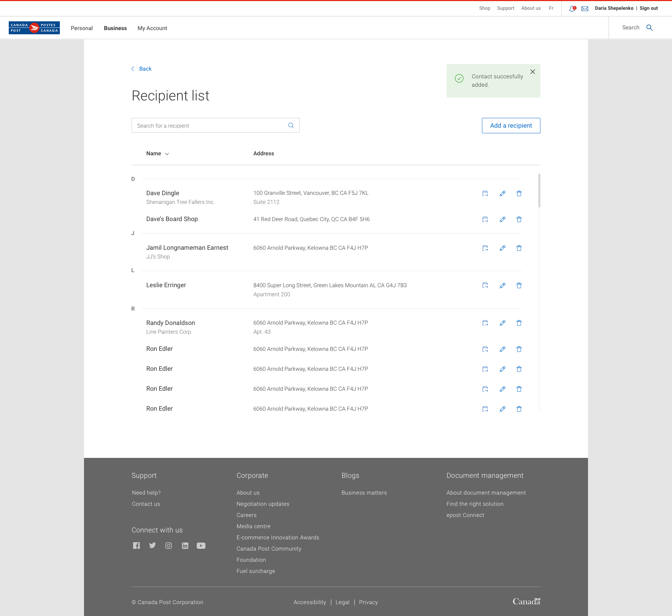
Task: Open the My Account menu
Action: point(152,28)
